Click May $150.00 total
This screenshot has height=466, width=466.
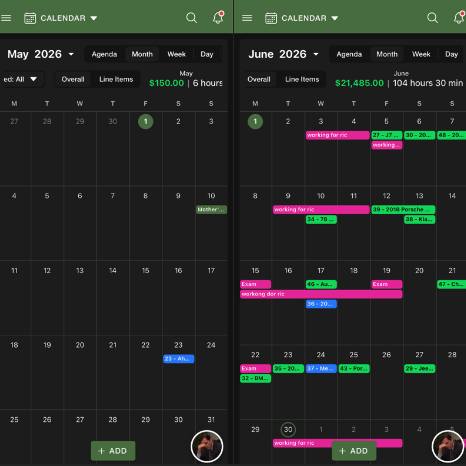(166, 83)
